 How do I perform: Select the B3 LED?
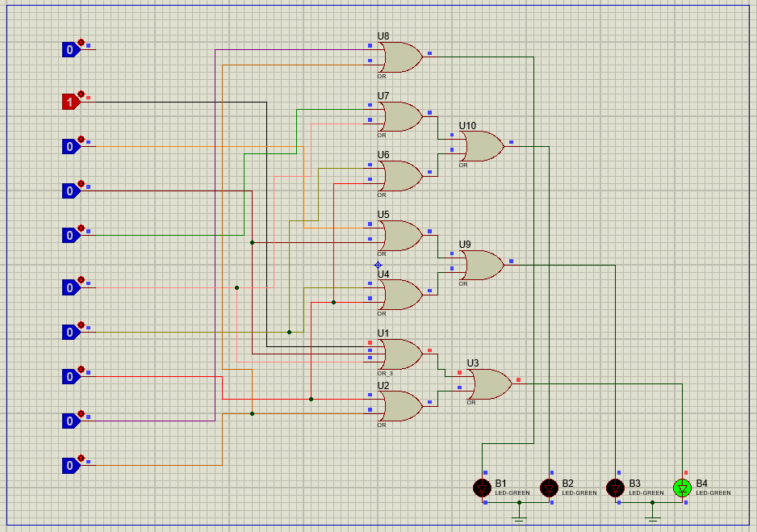point(615,488)
